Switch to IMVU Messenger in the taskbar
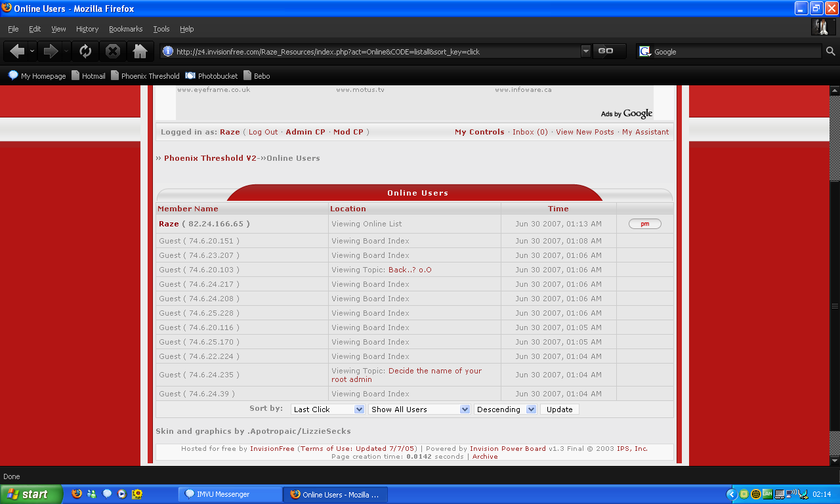 230,494
